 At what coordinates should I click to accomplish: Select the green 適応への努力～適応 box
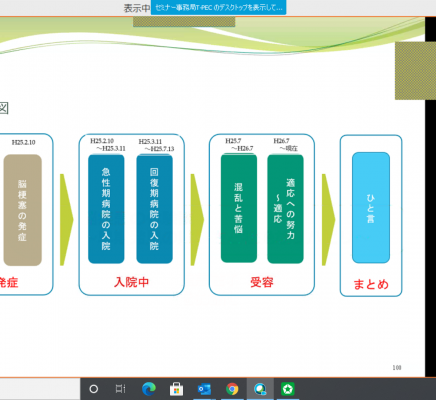pos(285,209)
